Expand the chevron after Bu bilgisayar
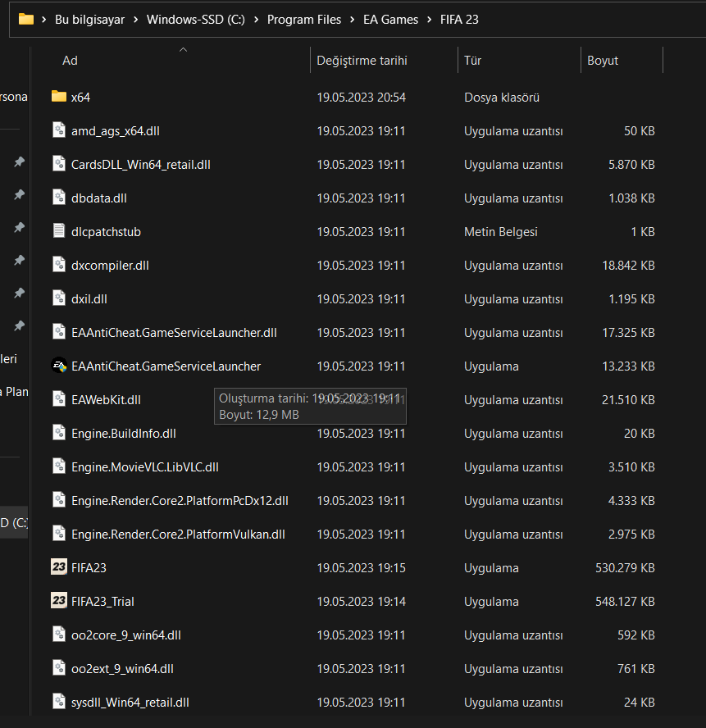 coord(135,20)
